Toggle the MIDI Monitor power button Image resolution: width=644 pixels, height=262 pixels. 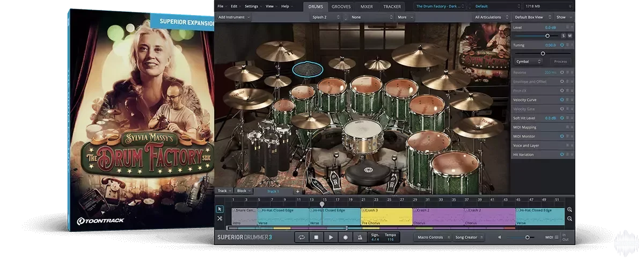562,136
